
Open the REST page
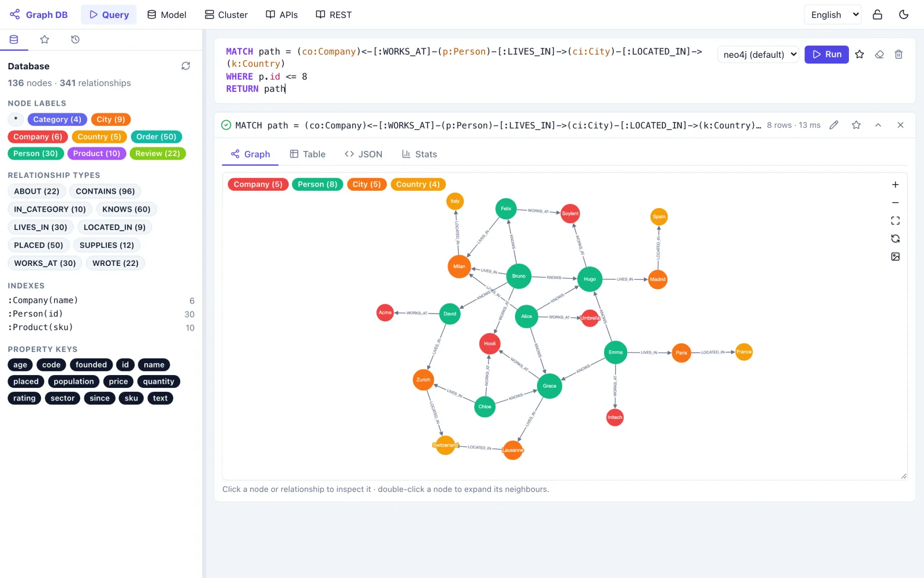(x=333, y=15)
